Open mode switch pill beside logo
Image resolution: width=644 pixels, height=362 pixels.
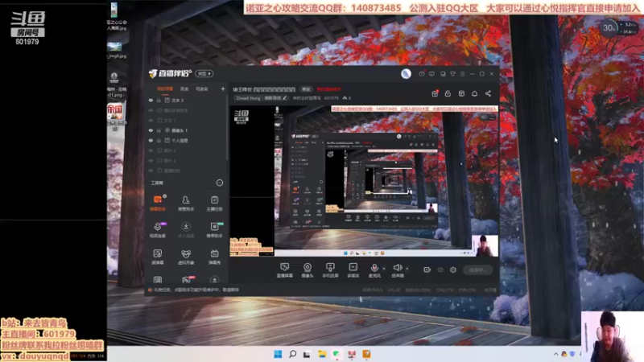[204, 73]
